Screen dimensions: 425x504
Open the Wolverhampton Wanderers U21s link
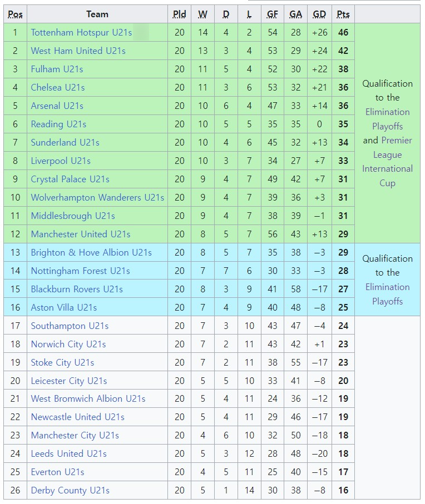(97, 197)
